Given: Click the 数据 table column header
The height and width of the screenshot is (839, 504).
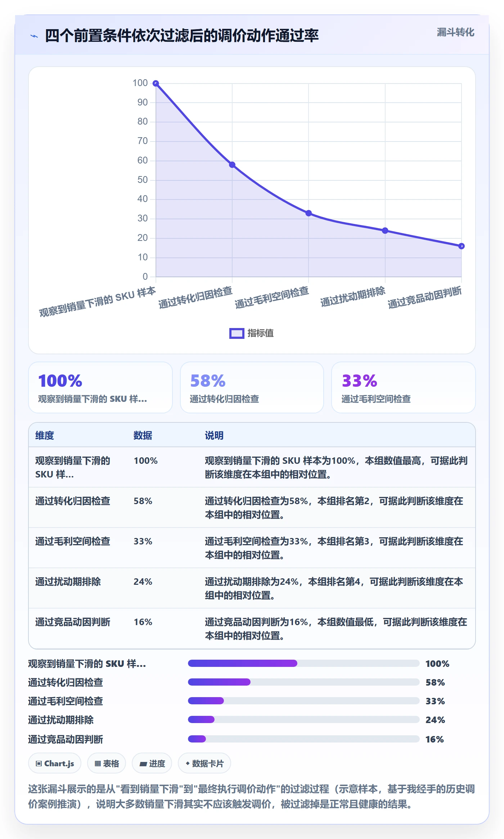Looking at the screenshot, I should coord(143,435).
